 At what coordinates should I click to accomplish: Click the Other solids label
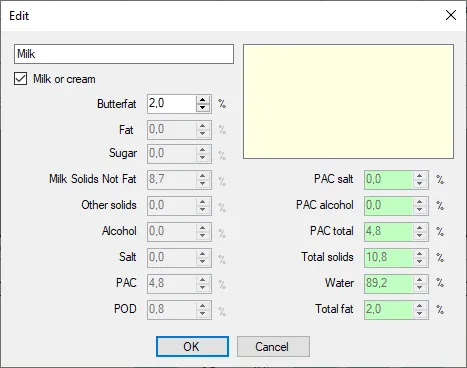tap(109, 205)
